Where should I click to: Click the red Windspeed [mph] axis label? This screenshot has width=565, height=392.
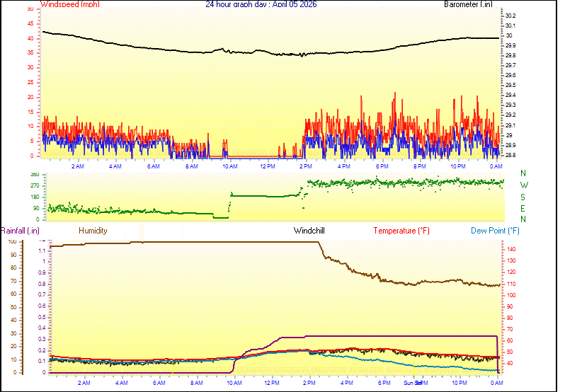70,4
